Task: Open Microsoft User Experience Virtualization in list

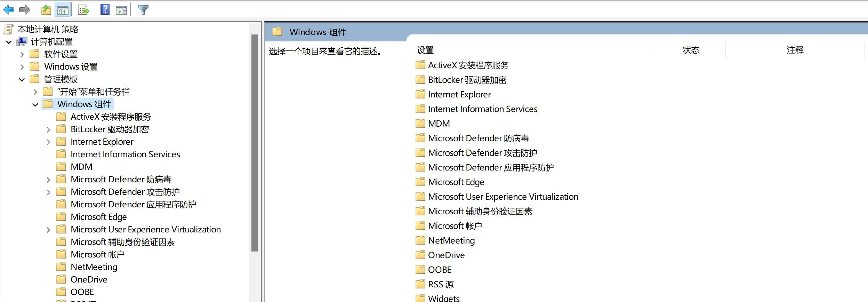Action: point(503,197)
